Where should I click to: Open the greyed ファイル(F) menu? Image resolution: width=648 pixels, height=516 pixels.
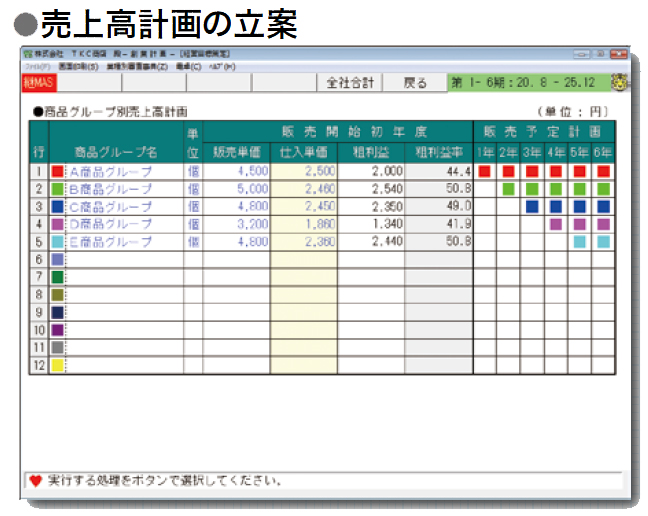point(38,67)
